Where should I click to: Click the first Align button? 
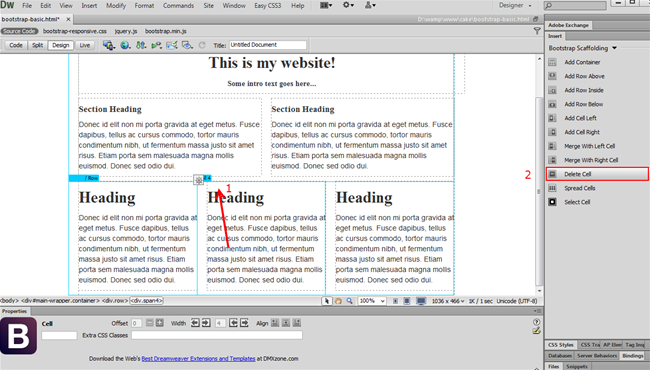tap(275, 323)
